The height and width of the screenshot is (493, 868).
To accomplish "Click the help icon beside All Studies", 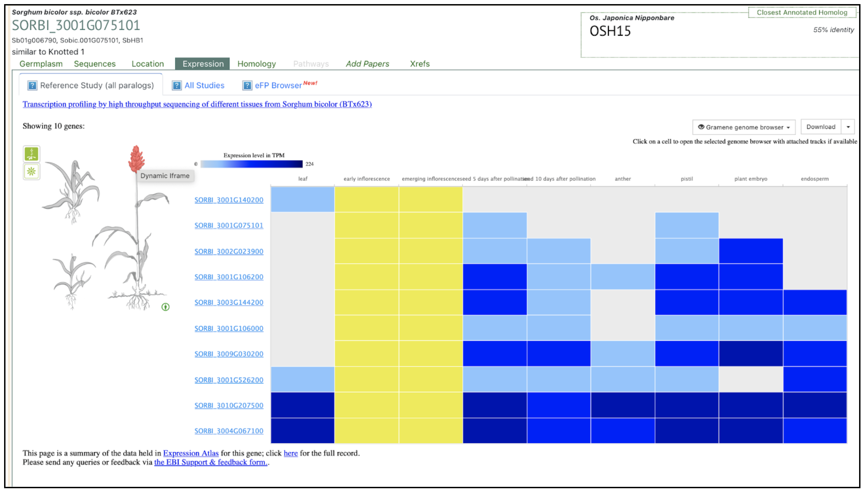I will [176, 85].
